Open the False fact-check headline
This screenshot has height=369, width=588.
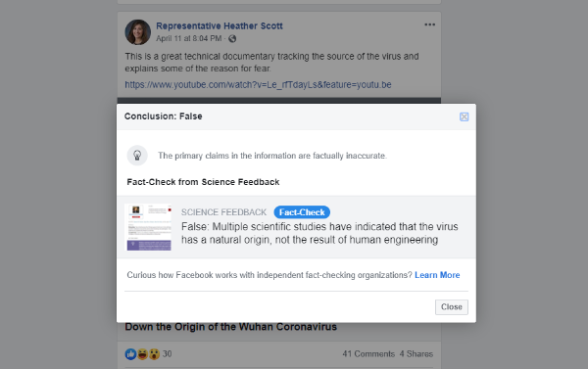[319, 233]
